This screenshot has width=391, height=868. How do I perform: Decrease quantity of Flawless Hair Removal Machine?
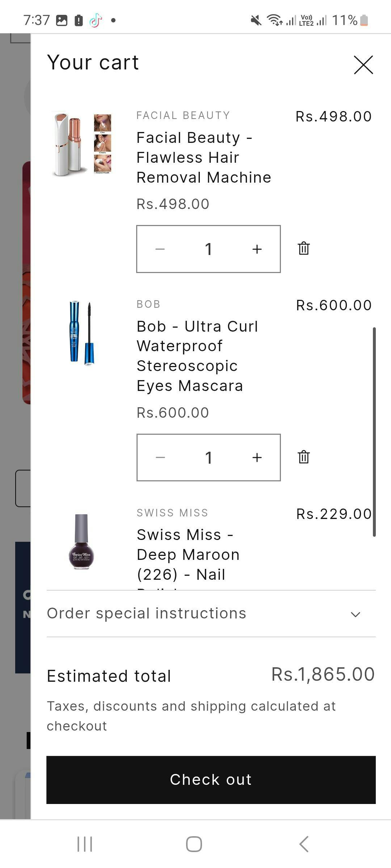tap(160, 249)
